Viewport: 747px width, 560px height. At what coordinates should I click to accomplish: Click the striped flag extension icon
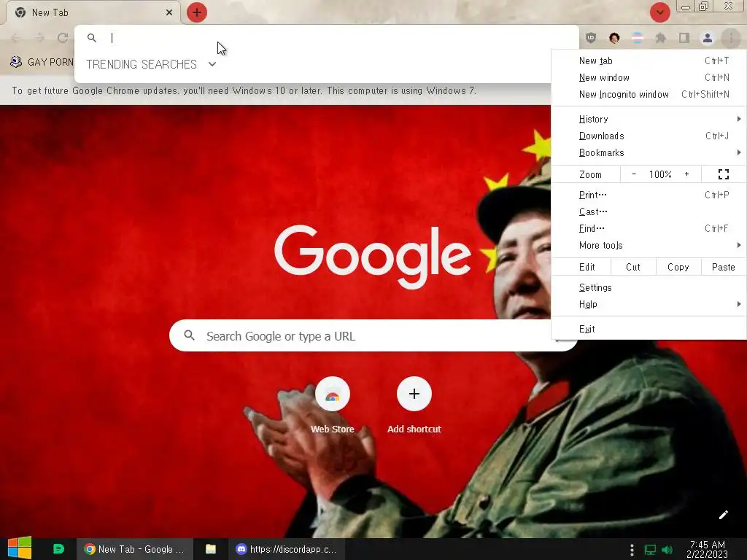638,38
